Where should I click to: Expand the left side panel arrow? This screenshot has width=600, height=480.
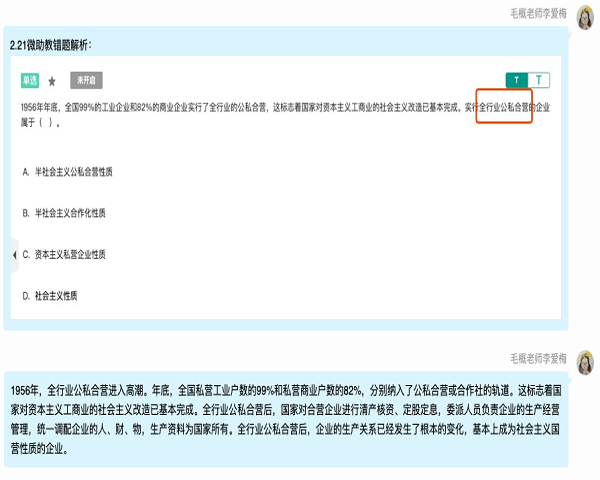coord(14,255)
